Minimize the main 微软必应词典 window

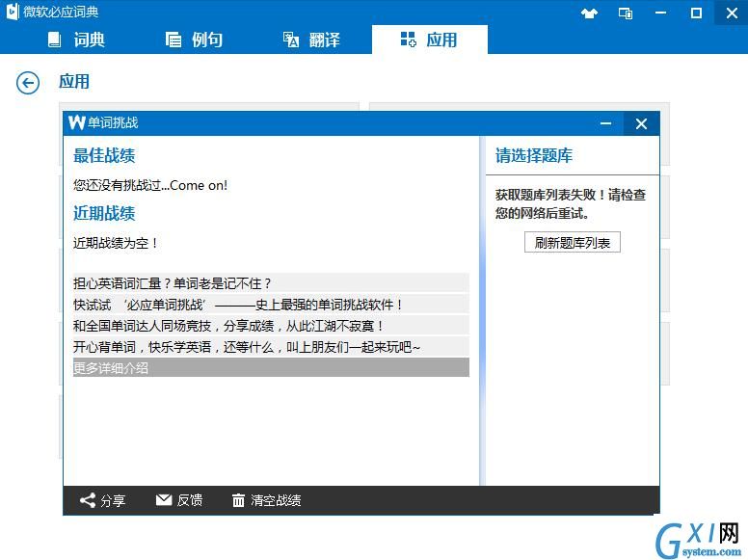660,13
